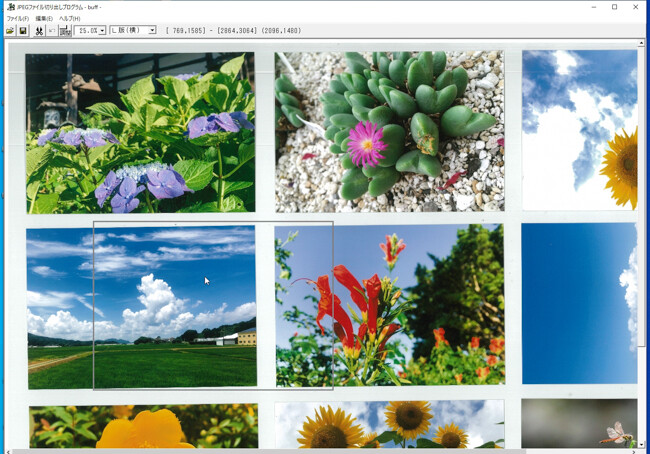Click the scissors cut-out icon
Screen dimensions: 650x454
pyautogui.click(x=39, y=31)
